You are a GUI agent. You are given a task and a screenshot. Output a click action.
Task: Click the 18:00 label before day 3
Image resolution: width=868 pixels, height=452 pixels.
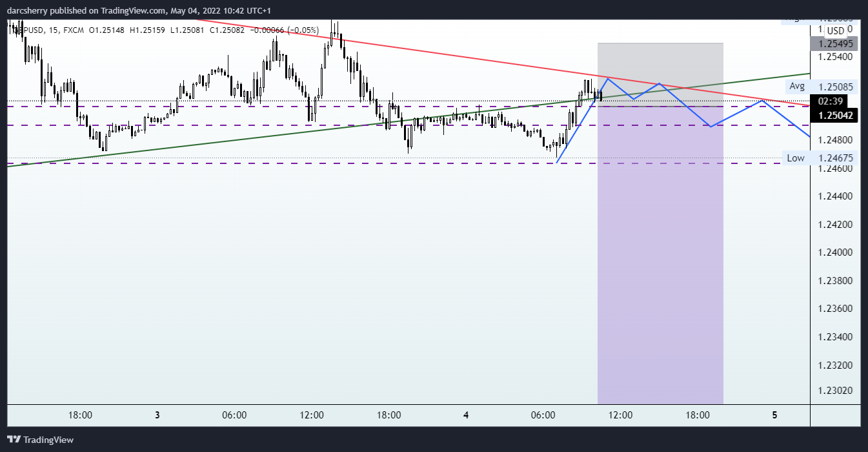[x=80, y=415]
